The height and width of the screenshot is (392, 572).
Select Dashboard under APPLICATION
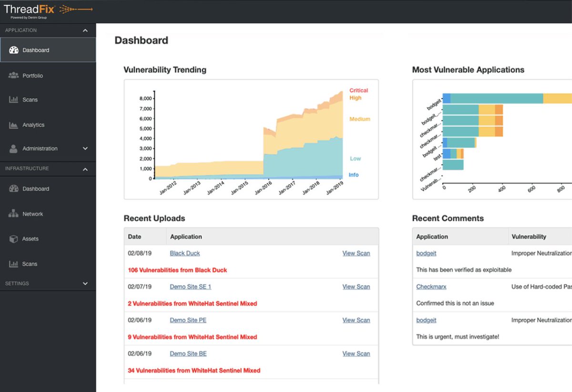(48, 50)
